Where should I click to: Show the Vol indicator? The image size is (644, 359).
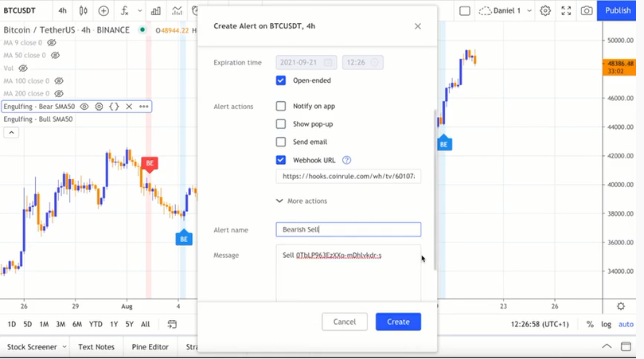(x=23, y=68)
